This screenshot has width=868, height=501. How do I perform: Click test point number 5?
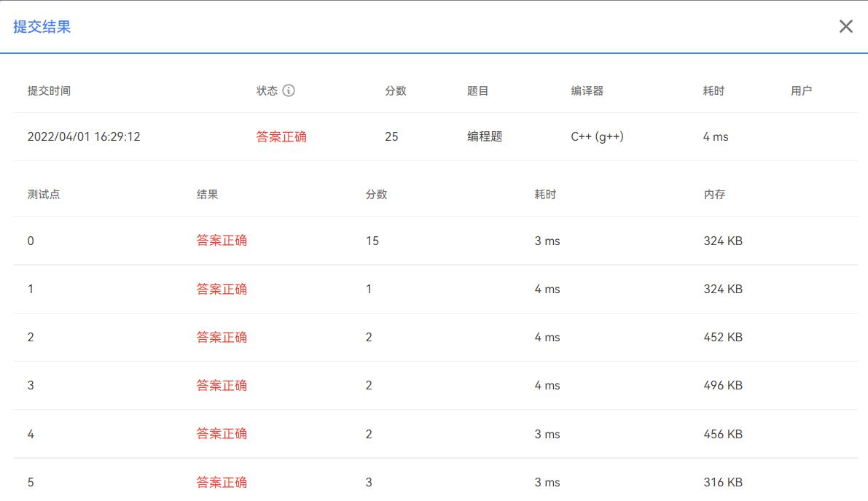tap(31, 483)
